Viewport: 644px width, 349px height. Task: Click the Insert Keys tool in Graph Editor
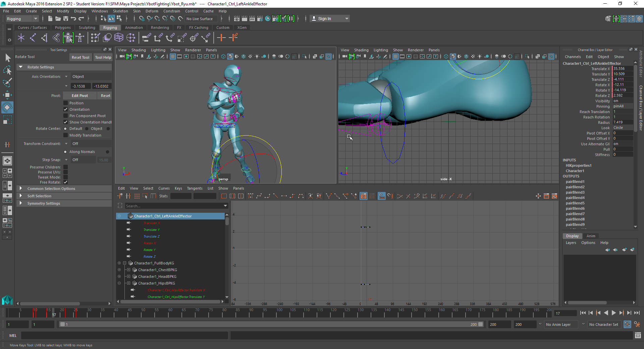(128, 196)
